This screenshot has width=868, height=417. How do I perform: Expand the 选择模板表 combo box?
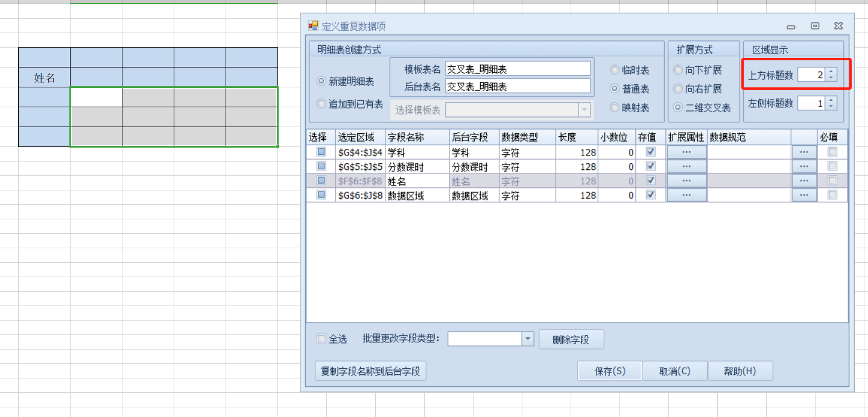583,110
